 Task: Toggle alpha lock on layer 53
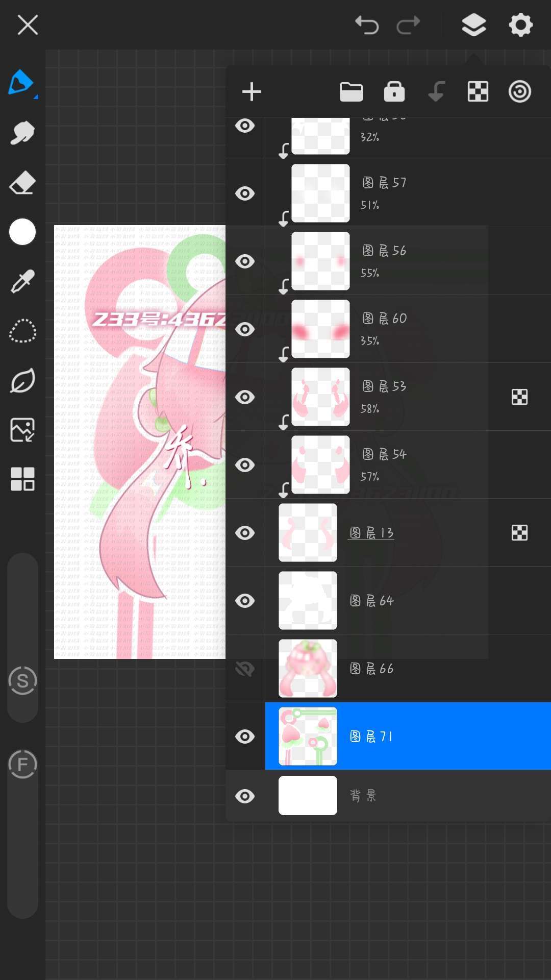(x=519, y=397)
